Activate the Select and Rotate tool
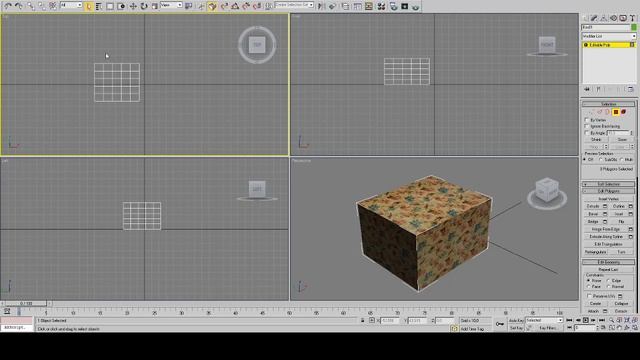Viewport: 640px width, 360px height. (144, 6)
